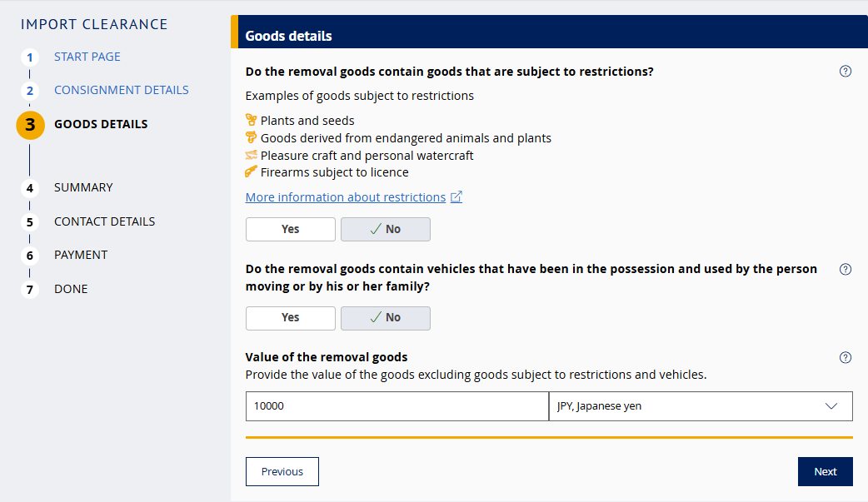The height and width of the screenshot is (502, 868).
Task: Click external link icon beside restrictions info
Action: pos(456,197)
